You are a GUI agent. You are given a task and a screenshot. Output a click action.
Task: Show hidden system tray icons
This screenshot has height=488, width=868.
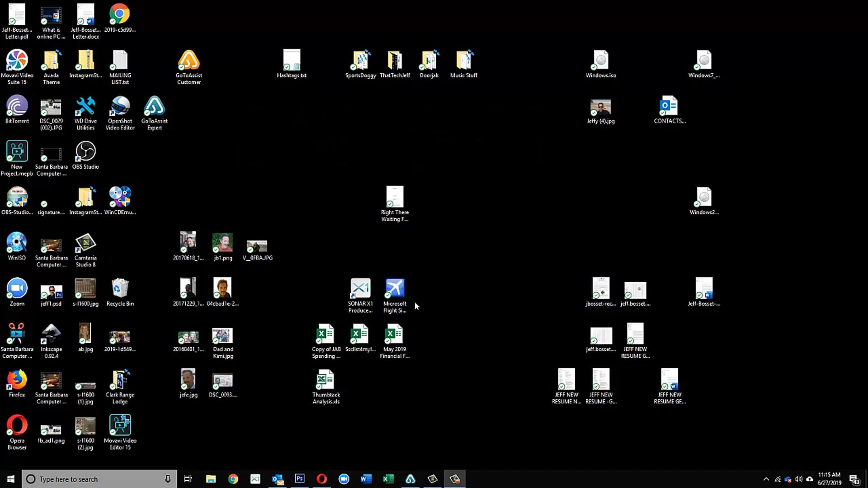pyautogui.click(x=766, y=479)
